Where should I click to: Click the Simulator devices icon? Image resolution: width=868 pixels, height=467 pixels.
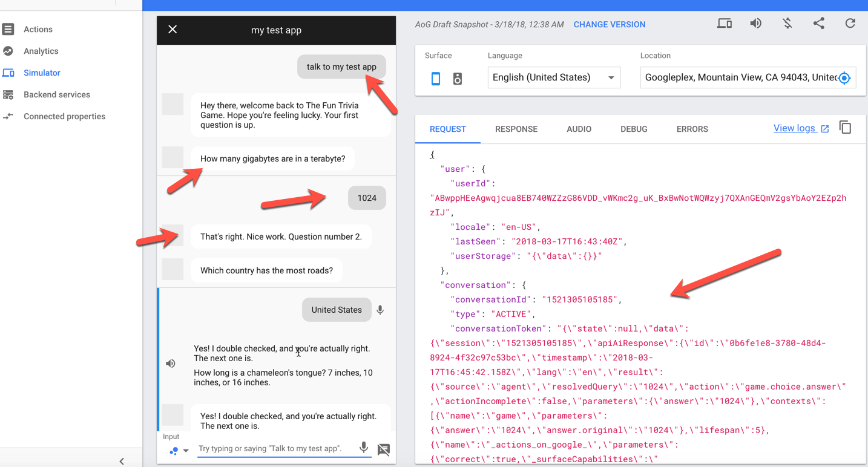point(8,73)
